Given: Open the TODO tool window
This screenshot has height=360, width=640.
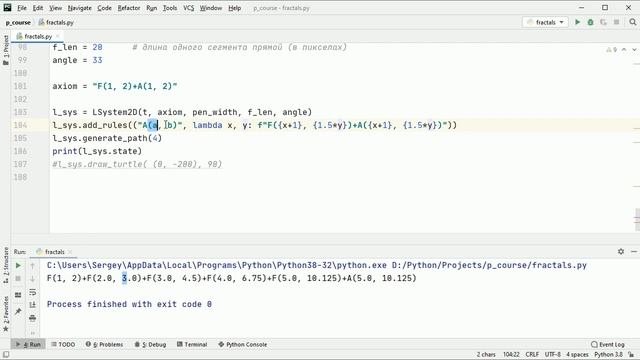Looking at the screenshot, I should point(63,344).
